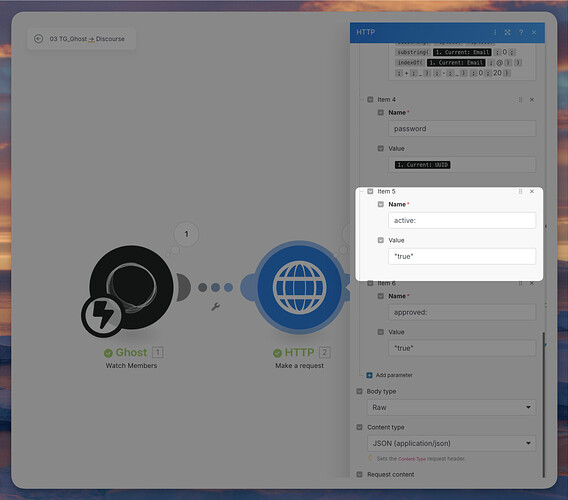Click the Item 4 Name field containing password

pyautogui.click(x=462, y=129)
